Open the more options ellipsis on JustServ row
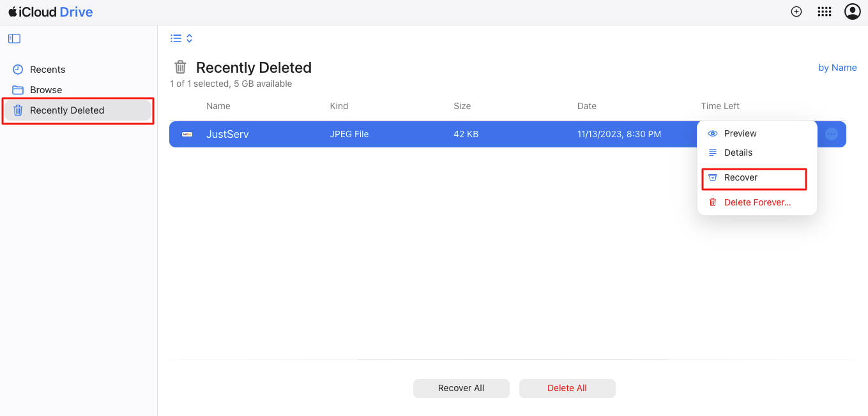Image resolution: width=868 pixels, height=416 pixels. tap(831, 134)
